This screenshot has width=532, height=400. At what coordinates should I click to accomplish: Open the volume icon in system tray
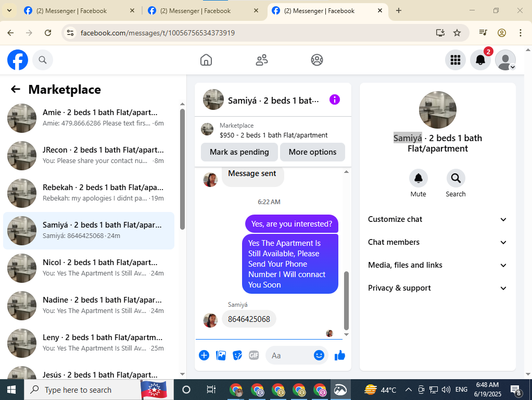coord(446,390)
